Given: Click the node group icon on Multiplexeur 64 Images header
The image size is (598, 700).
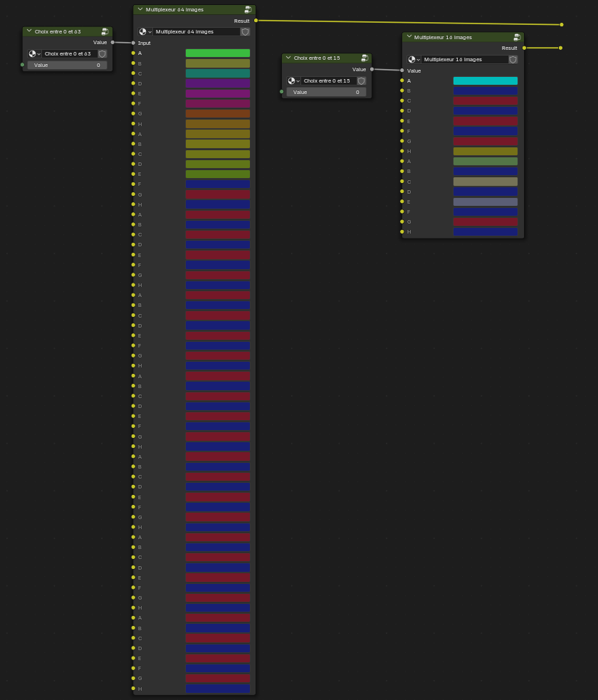Looking at the screenshot, I should click(x=248, y=9).
